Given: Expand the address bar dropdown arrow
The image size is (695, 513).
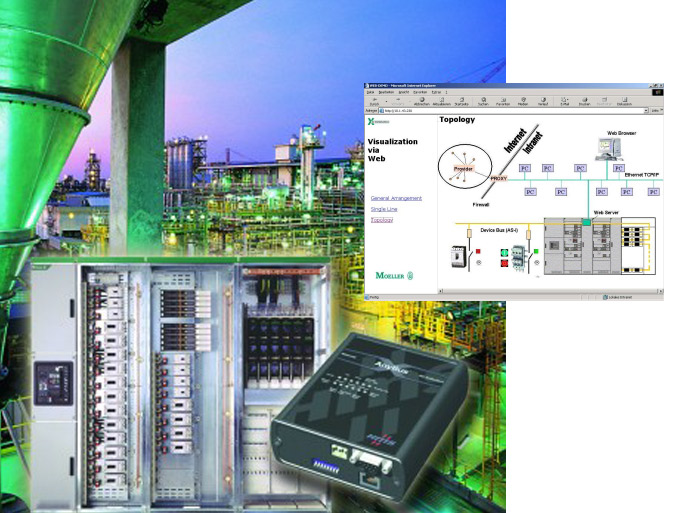Looking at the screenshot, I should pyautogui.click(x=646, y=110).
